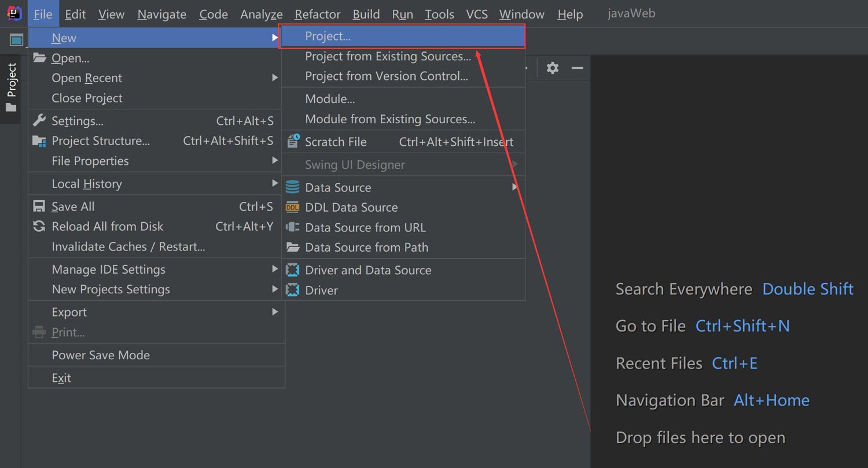The height and width of the screenshot is (468, 868).
Task: Click the Reload All from Disk icon
Action: click(39, 226)
